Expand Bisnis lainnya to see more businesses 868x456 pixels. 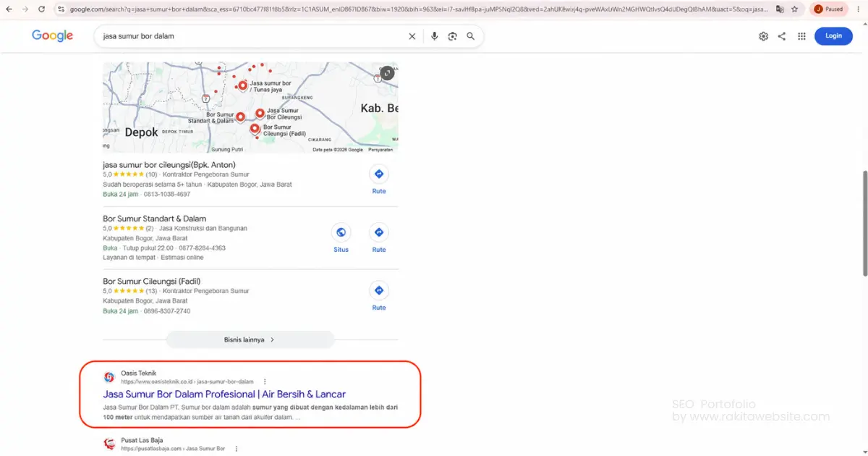point(250,339)
